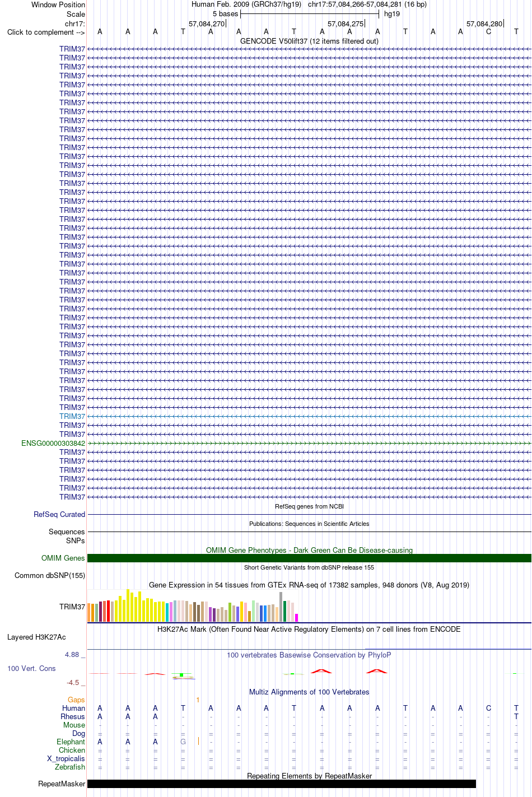The width and height of the screenshot is (532, 797).
Task: Select the Mouse alignment row label
Action: click(74, 725)
